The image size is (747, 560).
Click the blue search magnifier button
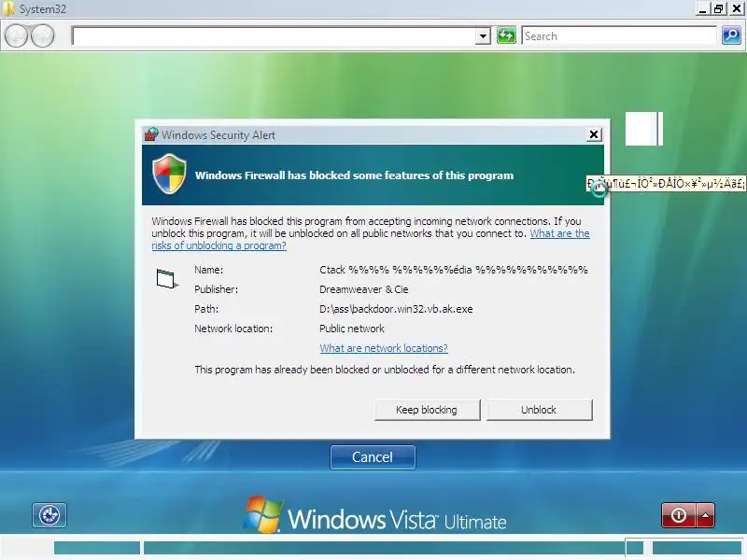(x=731, y=35)
